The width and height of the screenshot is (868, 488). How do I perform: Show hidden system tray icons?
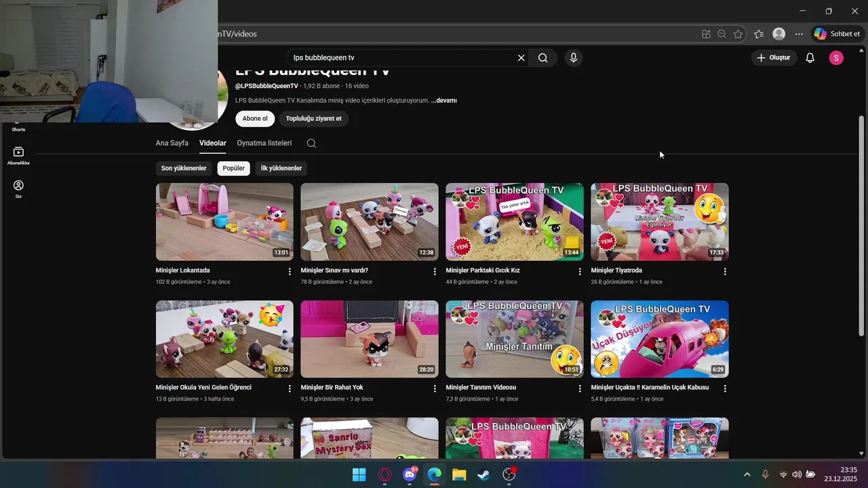pyautogui.click(x=747, y=474)
